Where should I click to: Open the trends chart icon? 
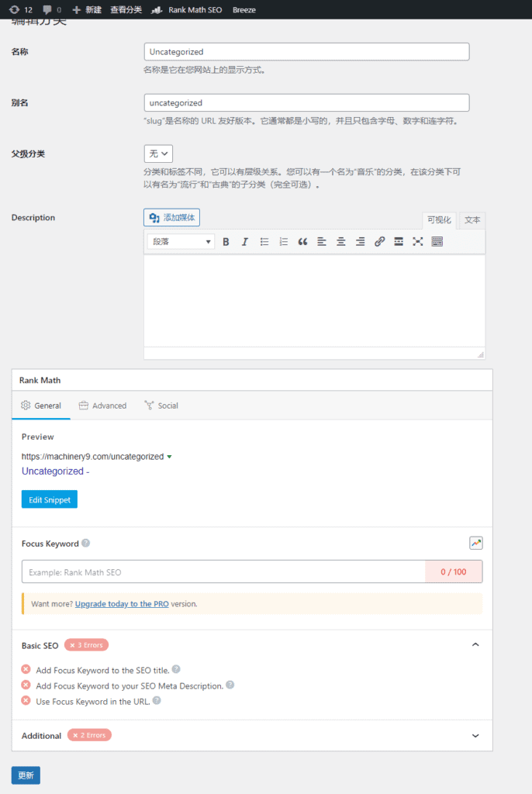pos(475,544)
